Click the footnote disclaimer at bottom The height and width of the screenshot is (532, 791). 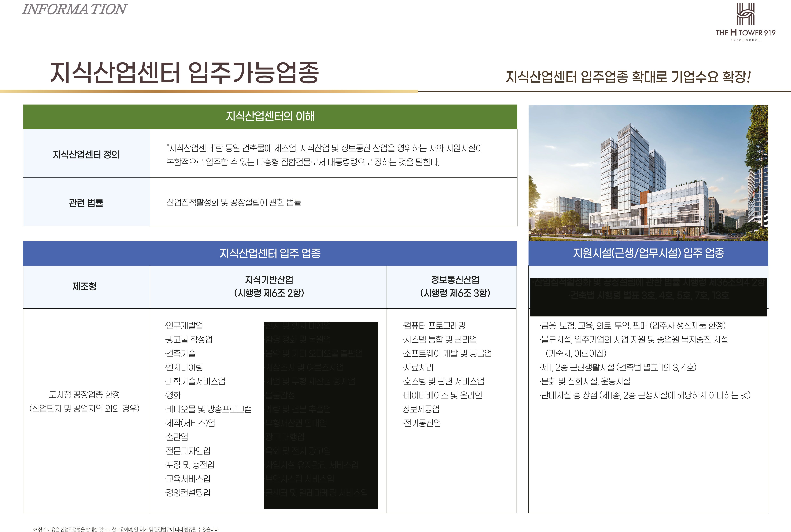click(x=126, y=529)
